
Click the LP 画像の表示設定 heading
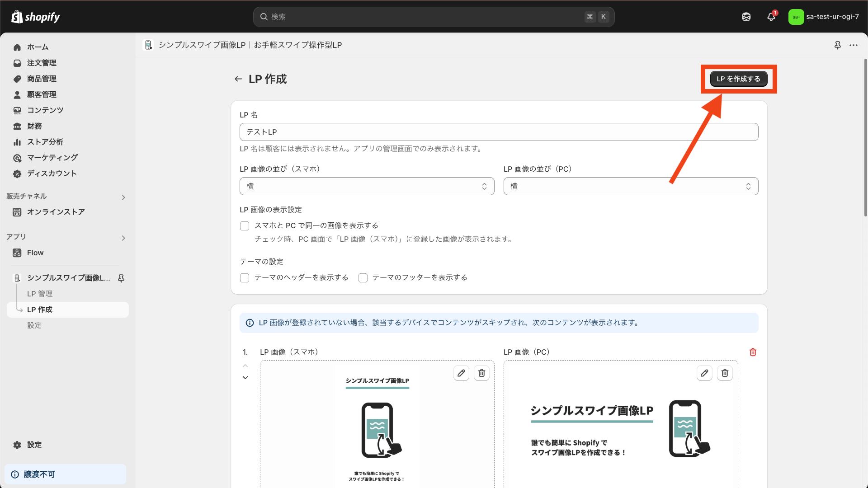pos(271,210)
